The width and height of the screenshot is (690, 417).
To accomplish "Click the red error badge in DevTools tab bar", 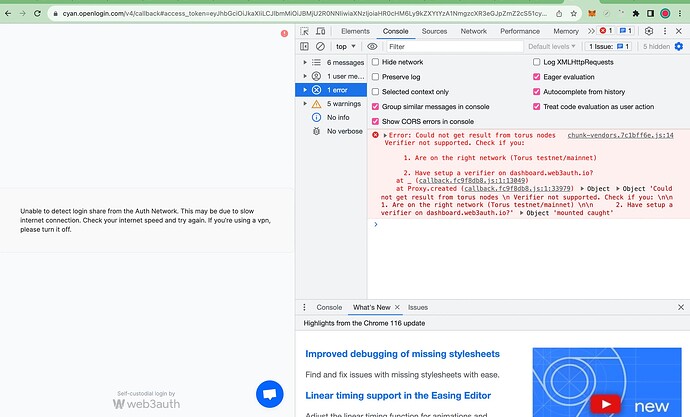I will coord(606,31).
